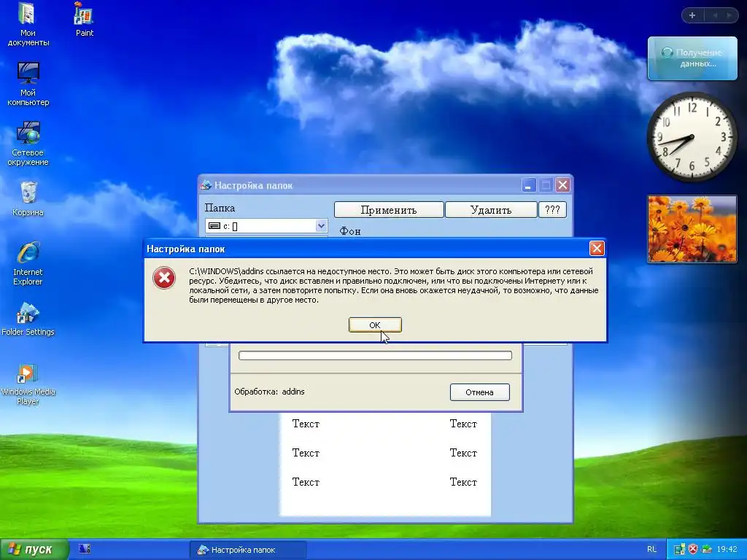Click the Удалить button
Screen dimensions: 747x560
coord(491,209)
